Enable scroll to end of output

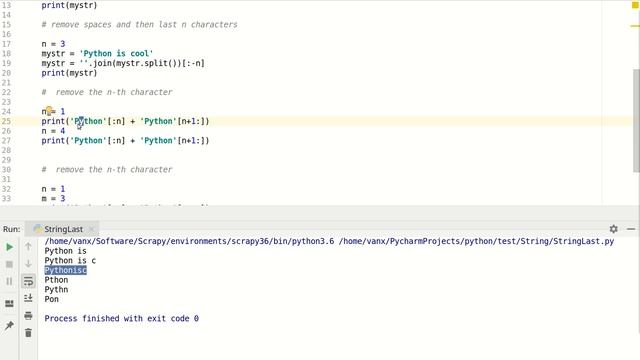28,298
